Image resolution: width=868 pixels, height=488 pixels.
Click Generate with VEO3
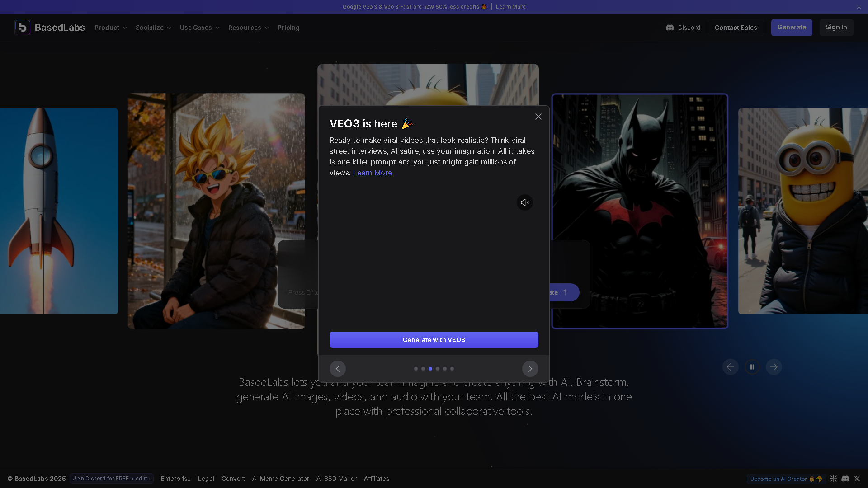pos(434,340)
